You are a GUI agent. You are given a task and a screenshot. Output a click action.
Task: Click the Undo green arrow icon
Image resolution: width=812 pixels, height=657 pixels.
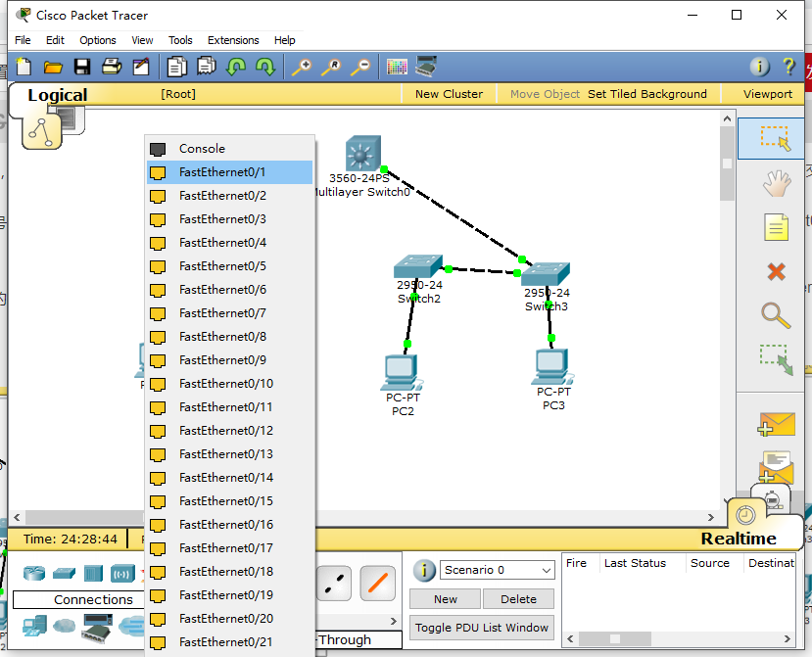point(236,67)
